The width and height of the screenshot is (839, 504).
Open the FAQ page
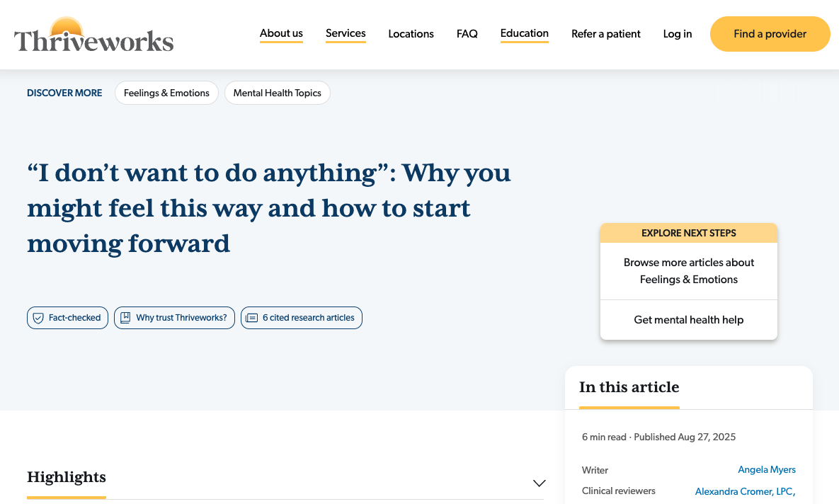tap(467, 34)
